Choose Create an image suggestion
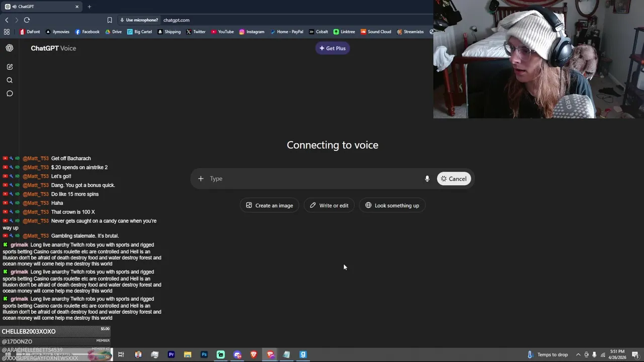The image size is (644, 362). coord(270,205)
